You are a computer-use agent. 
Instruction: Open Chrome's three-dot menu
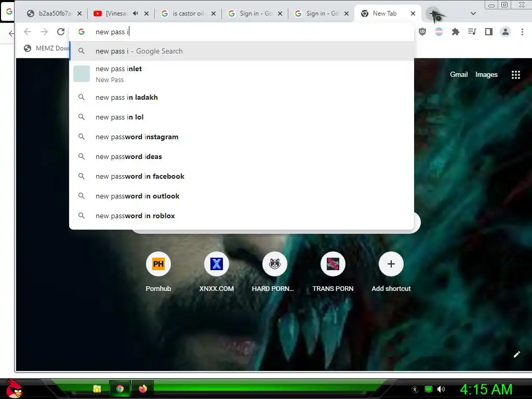522,32
